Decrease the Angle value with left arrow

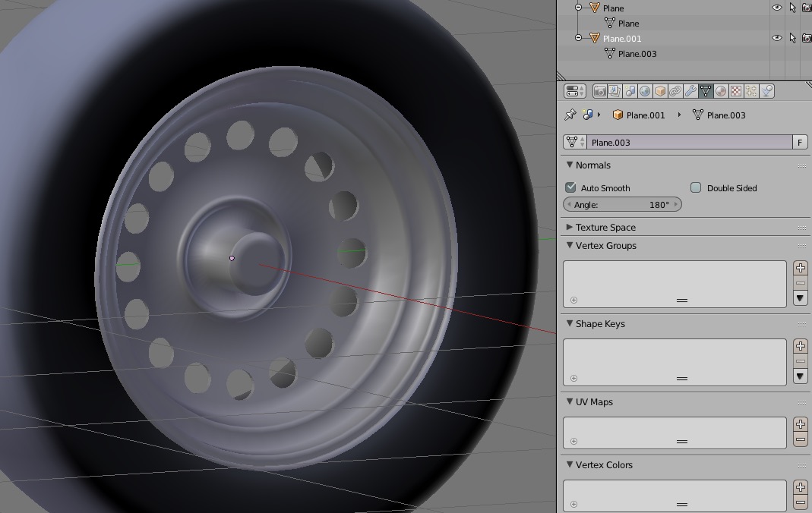569,205
